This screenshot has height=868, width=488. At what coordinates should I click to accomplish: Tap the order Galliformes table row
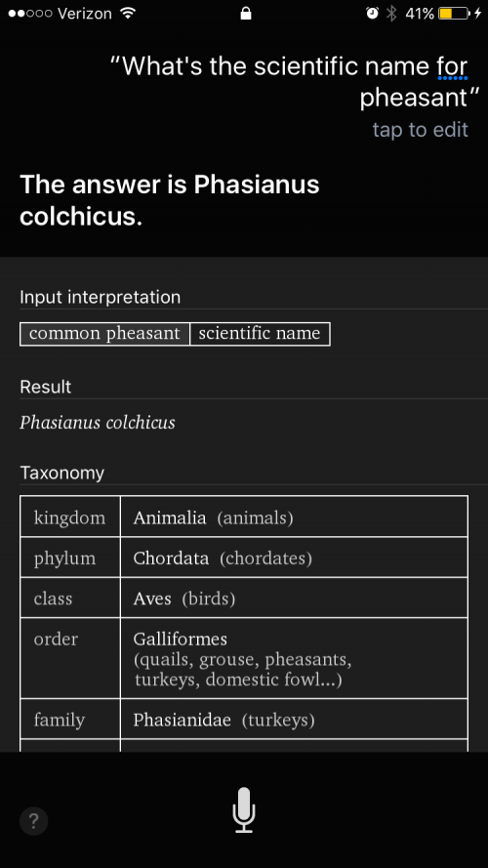[x=244, y=658]
